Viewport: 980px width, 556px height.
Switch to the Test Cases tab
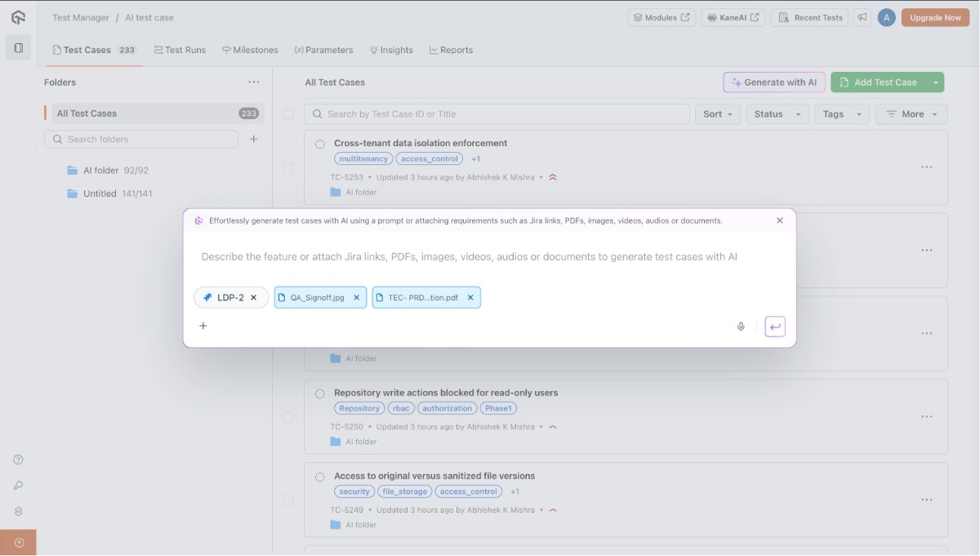click(x=95, y=50)
